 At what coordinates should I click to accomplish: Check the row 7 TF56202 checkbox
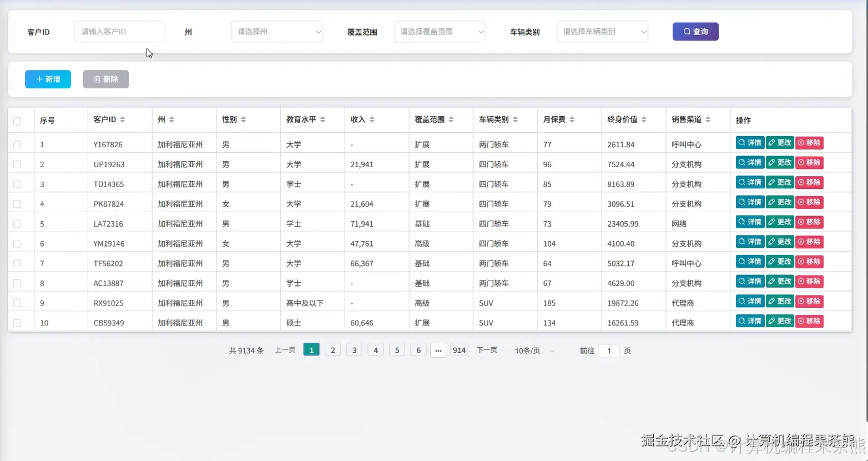pos(17,263)
